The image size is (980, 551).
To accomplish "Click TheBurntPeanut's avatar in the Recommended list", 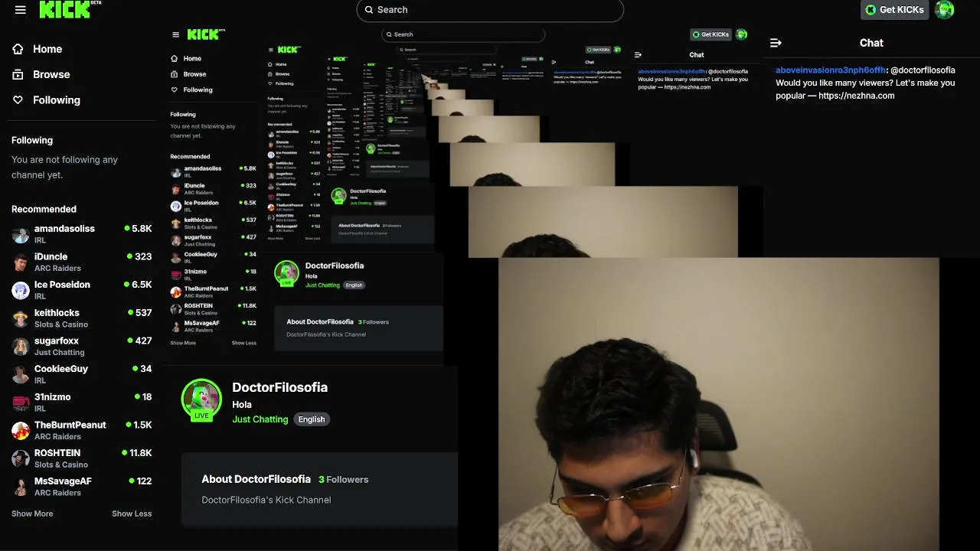I will click(x=21, y=431).
